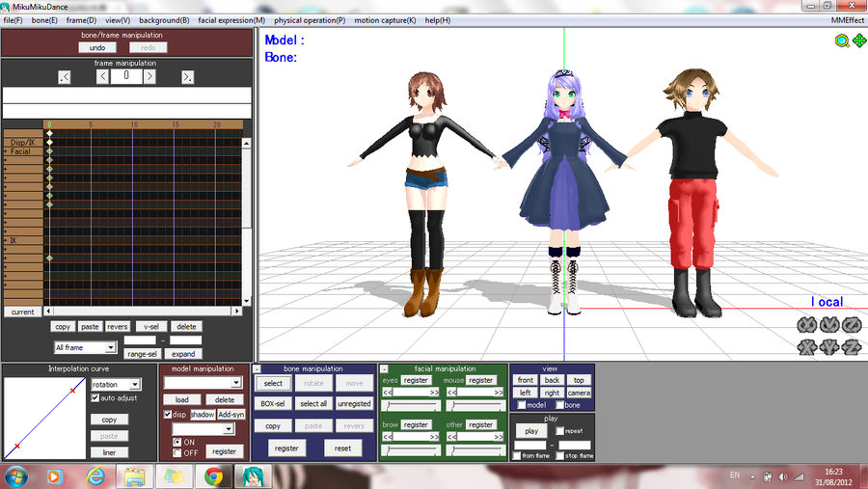Select the OFF radio button
The image size is (868, 489).
176,453
